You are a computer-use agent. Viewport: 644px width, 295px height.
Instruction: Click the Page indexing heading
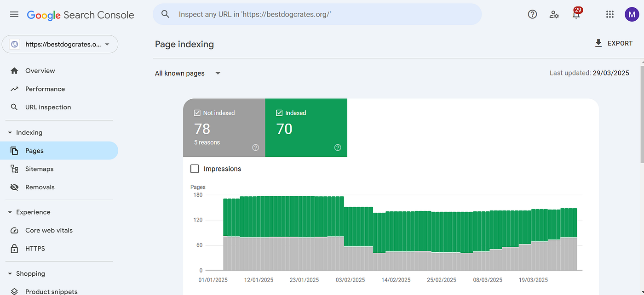184,45
